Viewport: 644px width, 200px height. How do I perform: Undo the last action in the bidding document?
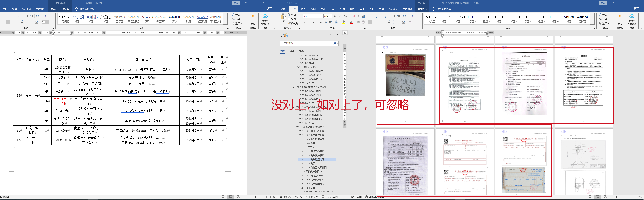pyautogui.click(x=289, y=3)
